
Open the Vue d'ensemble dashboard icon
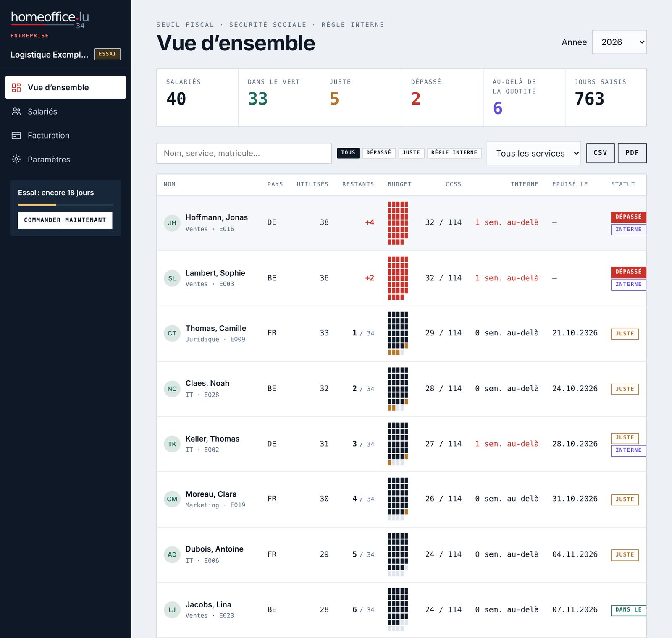pos(16,87)
